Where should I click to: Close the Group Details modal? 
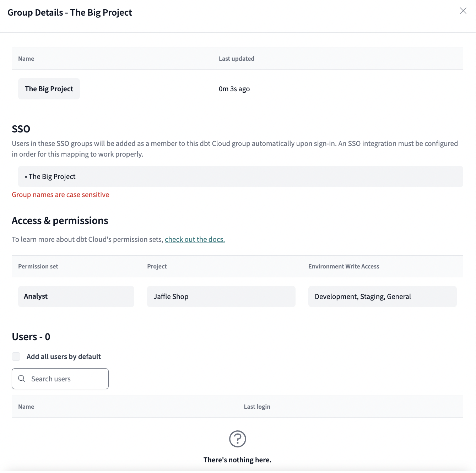463,11
